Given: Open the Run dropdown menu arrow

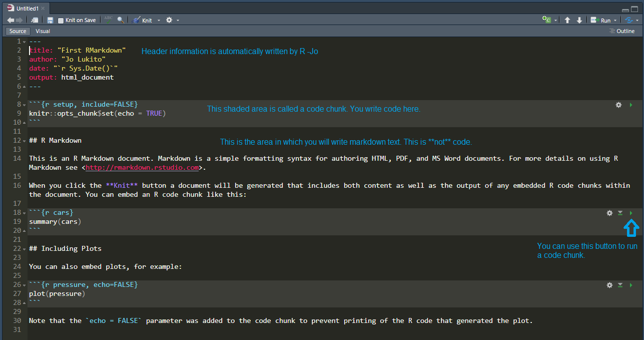Looking at the screenshot, I should (615, 21).
